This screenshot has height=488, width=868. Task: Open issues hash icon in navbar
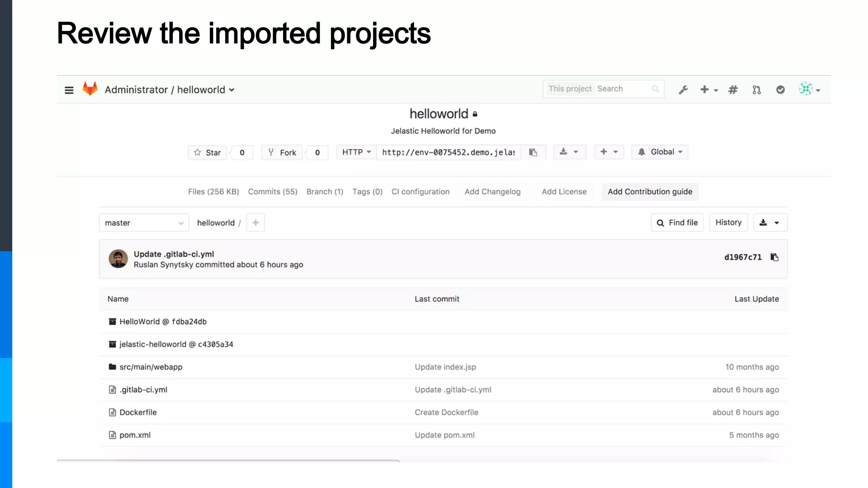[x=733, y=89]
